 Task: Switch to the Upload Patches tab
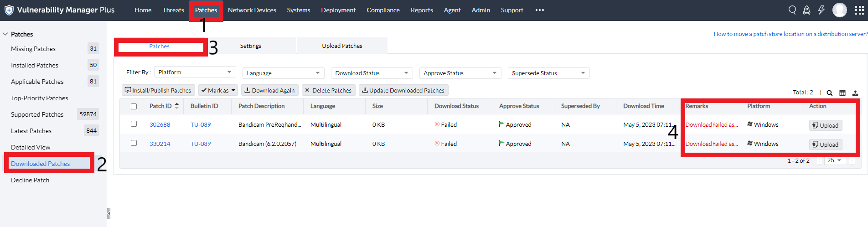(x=342, y=46)
